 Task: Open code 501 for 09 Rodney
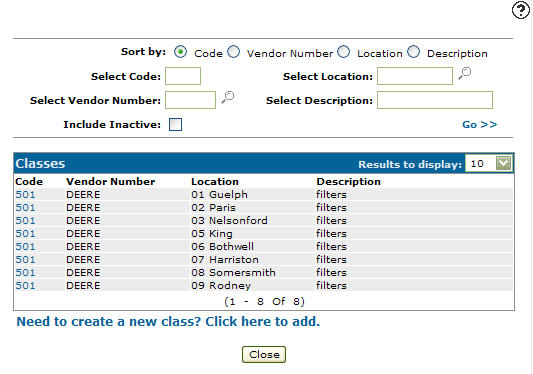tap(25, 285)
